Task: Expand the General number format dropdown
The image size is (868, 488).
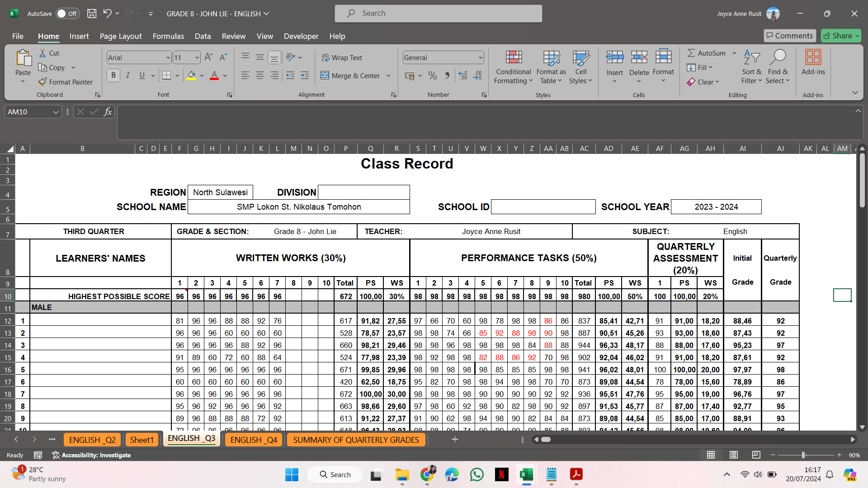Action: coord(480,57)
